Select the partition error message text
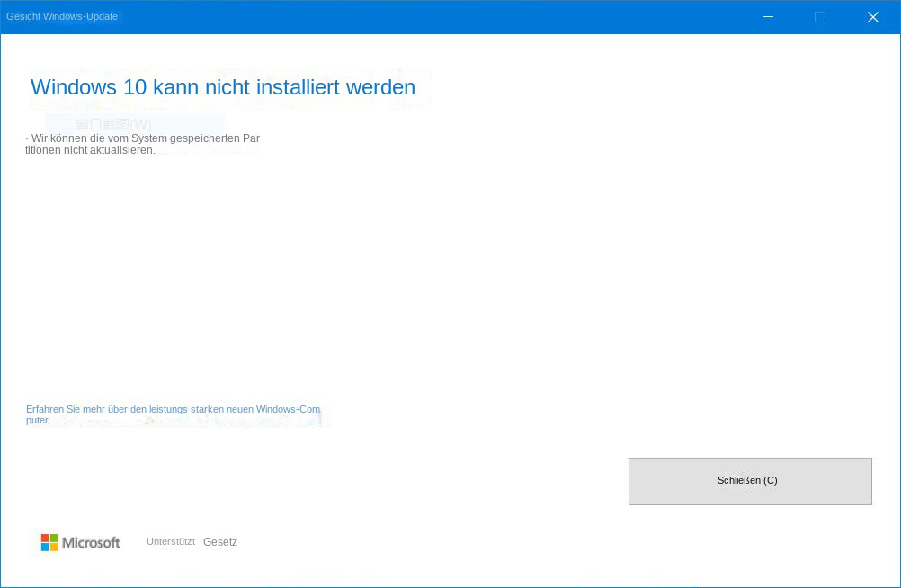The height and width of the screenshot is (588, 901). click(x=144, y=144)
